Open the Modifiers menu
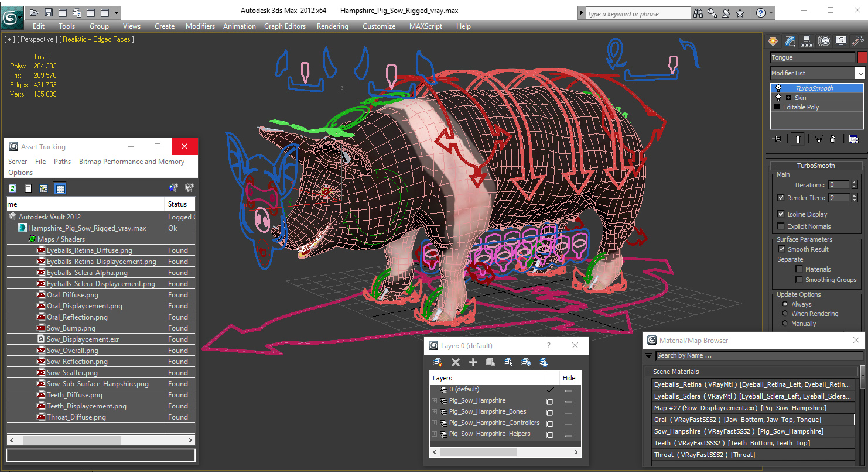The image size is (868, 474). point(200,26)
